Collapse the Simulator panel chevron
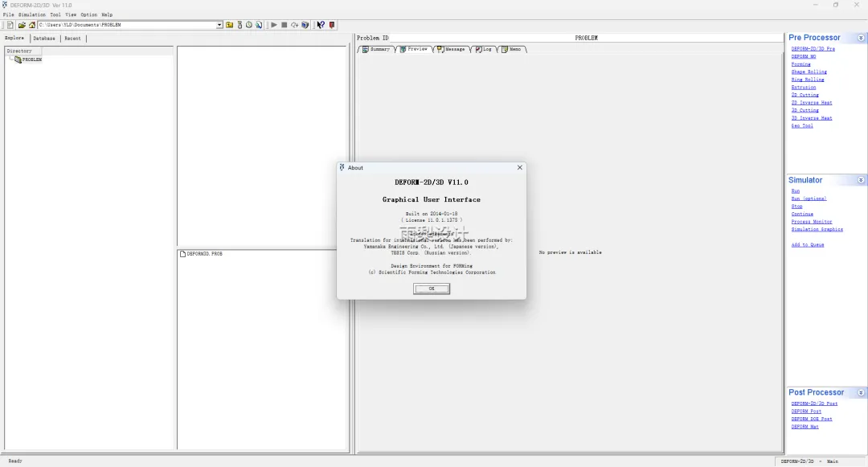 point(861,180)
